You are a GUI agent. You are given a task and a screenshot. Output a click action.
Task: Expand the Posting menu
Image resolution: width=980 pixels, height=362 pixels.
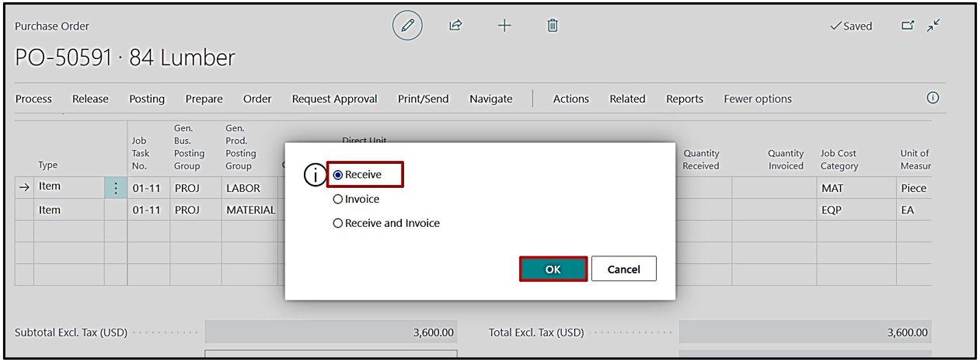point(147,99)
